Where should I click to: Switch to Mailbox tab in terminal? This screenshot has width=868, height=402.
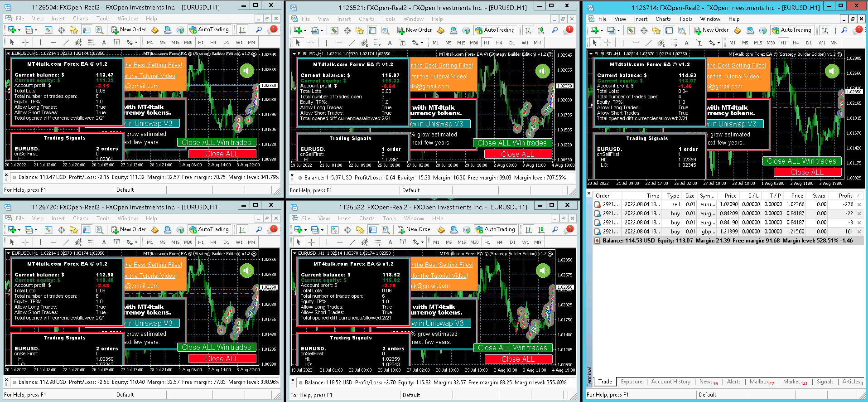pyautogui.click(x=762, y=382)
